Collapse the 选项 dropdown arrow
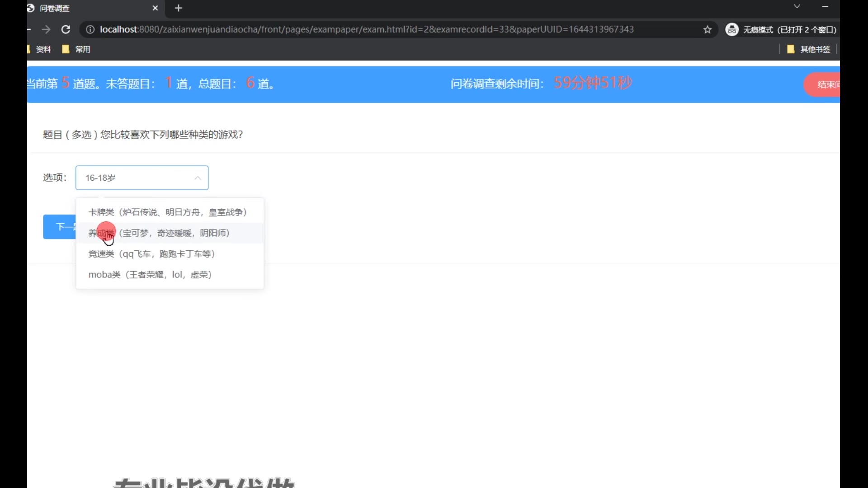This screenshot has width=868, height=488. pyautogui.click(x=198, y=178)
